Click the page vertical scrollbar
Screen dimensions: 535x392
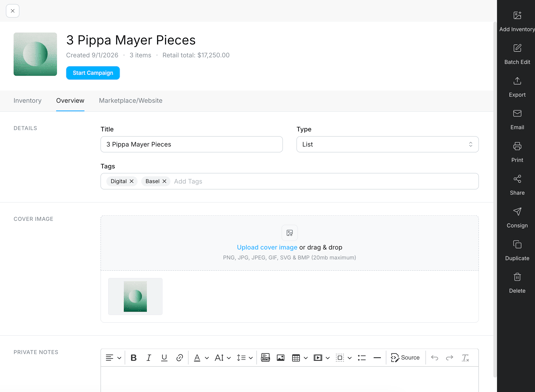[x=495, y=200]
